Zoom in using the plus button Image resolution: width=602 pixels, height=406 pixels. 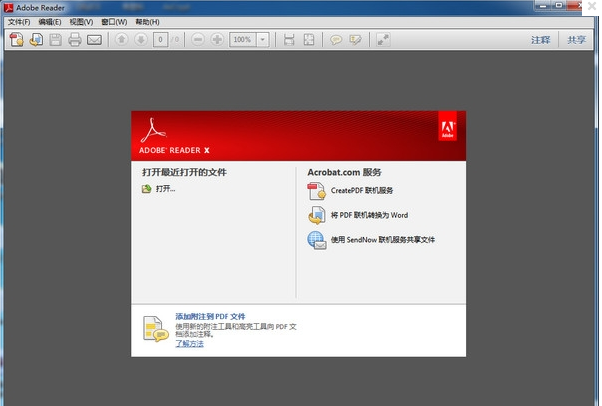tap(217, 39)
